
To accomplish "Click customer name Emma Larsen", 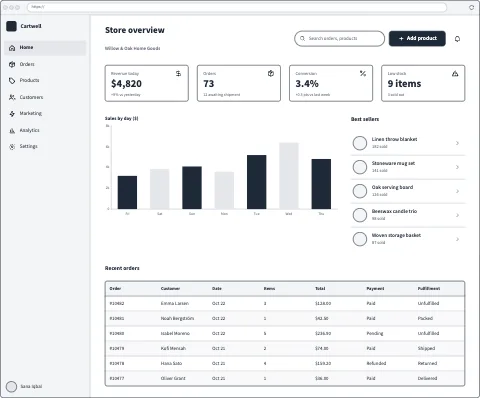I will [x=175, y=304].
